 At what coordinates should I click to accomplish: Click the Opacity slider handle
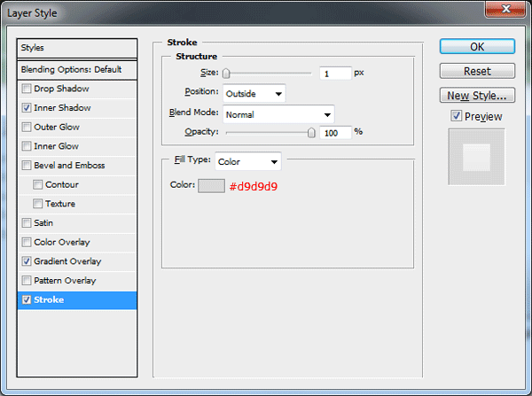[x=311, y=133]
